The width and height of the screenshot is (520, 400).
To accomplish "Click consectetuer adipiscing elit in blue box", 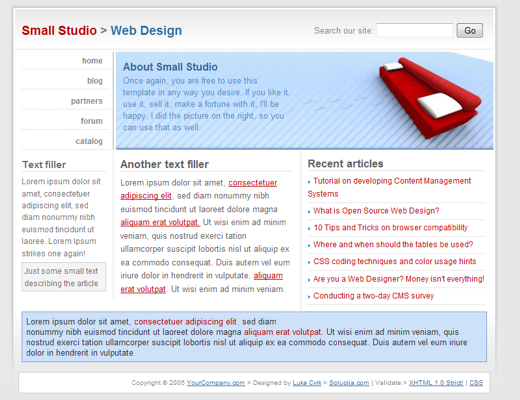I will (185, 322).
